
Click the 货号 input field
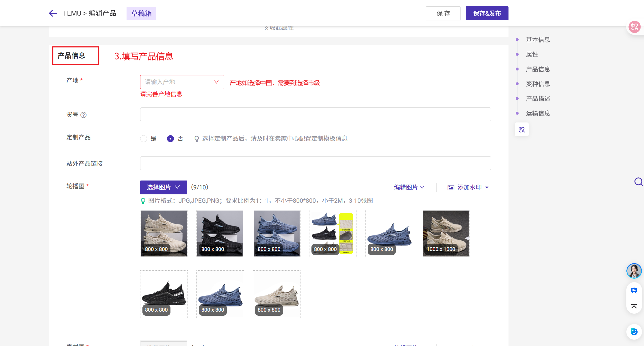pyautogui.click(x=315, y=114)
